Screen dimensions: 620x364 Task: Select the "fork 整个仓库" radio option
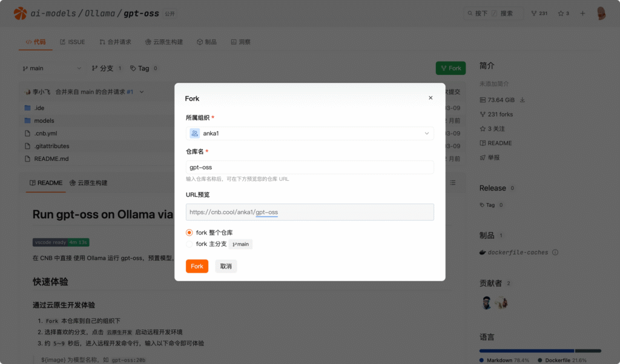(190, 232)
